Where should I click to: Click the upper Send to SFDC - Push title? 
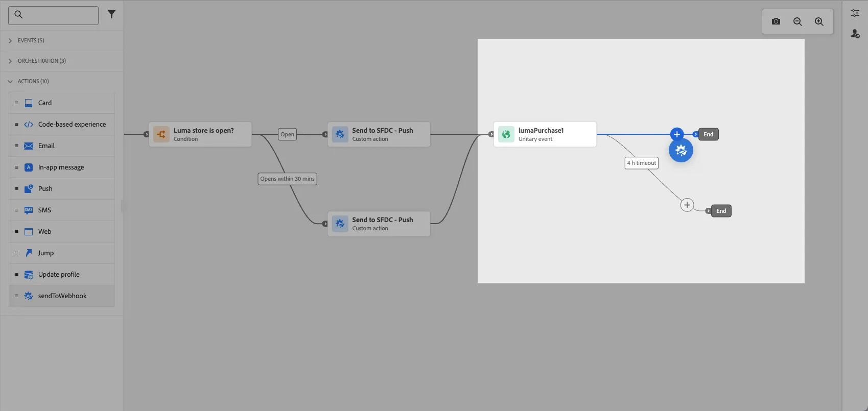tap(383, 131)
